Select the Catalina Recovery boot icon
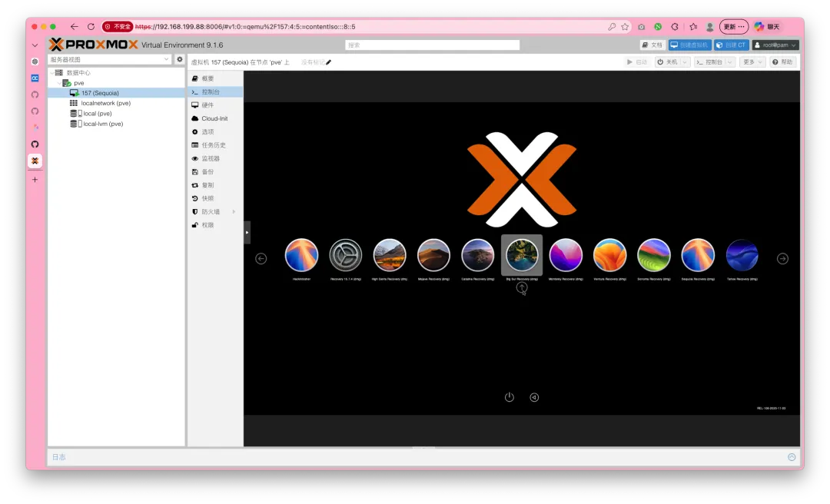Image resolution: width=830 pixels, height=504 pixels. 477,254
